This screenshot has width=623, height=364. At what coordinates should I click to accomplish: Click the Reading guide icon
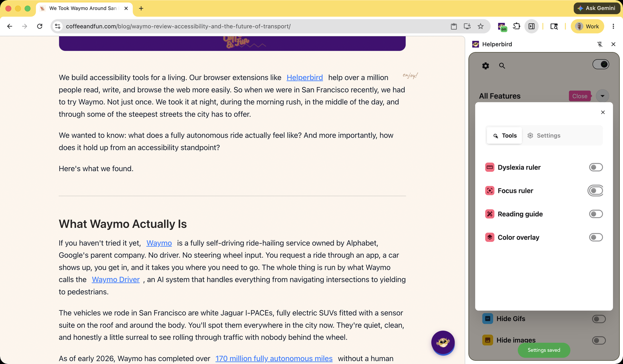pos(490,214)
